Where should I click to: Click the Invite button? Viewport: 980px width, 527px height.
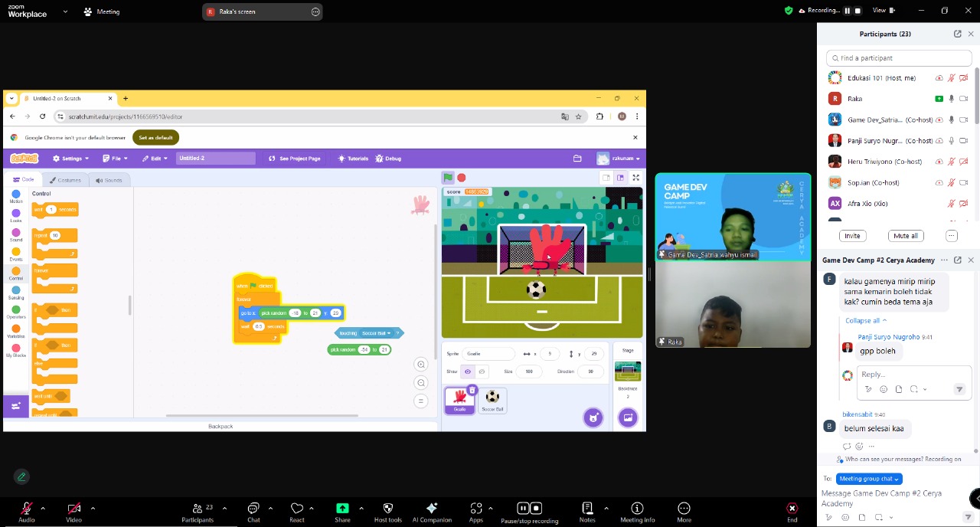[852, 236]
